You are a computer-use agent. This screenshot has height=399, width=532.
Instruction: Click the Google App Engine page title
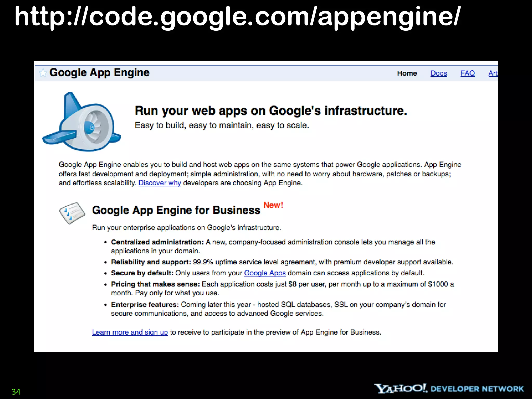click(99, 73)
